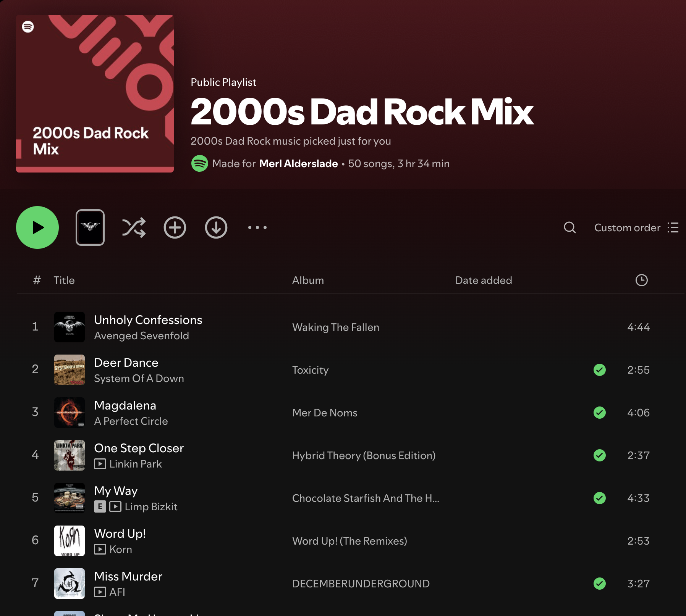The height and width of the screenshot is (616, 686).
Task: Select the Unholy Confessions track title
Action: tap(148, 320)
